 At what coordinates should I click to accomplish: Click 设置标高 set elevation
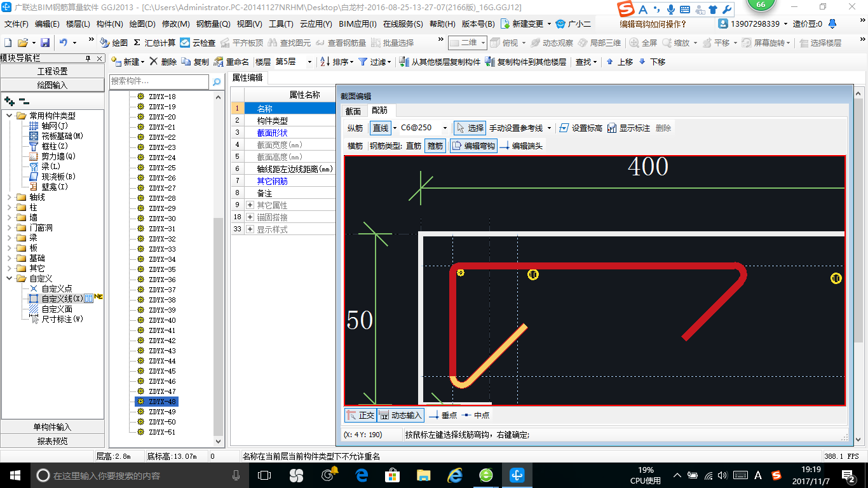[x=581, y=128]
